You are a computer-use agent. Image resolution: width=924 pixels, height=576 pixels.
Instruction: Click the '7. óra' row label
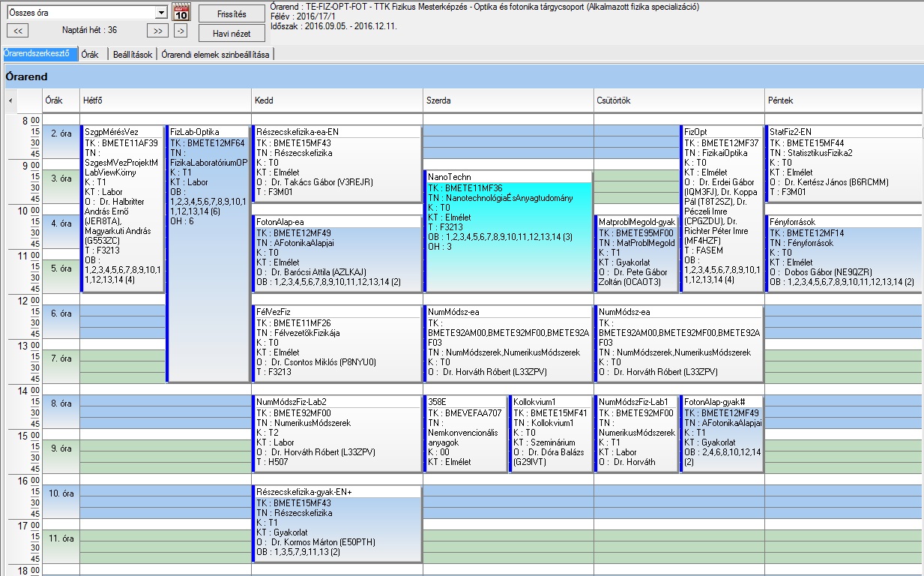61,367
